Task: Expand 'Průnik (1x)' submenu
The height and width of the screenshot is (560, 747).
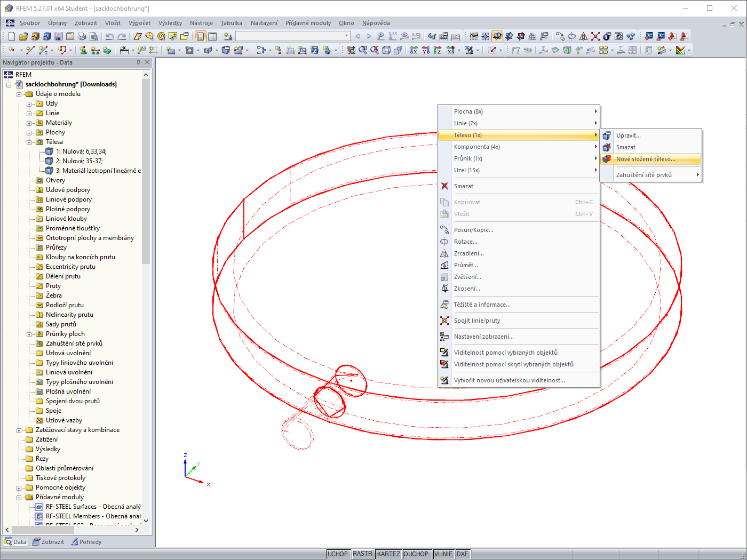Action: (519, 158)
